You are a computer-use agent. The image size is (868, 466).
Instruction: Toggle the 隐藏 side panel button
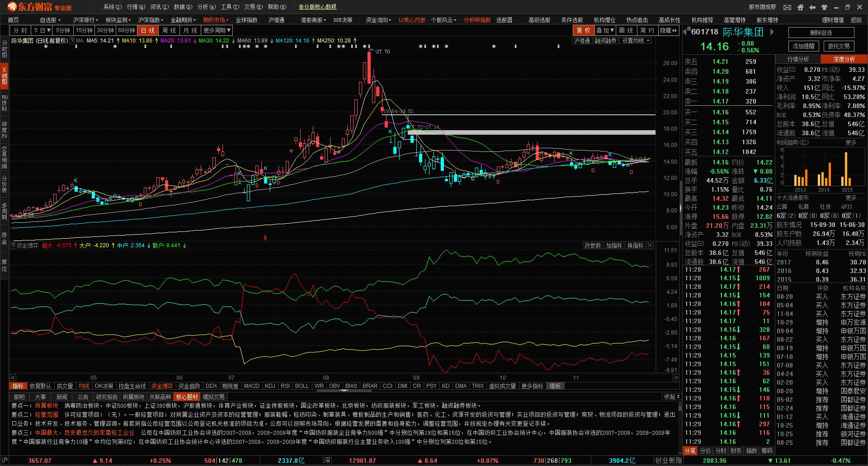(x=669, y=30)
